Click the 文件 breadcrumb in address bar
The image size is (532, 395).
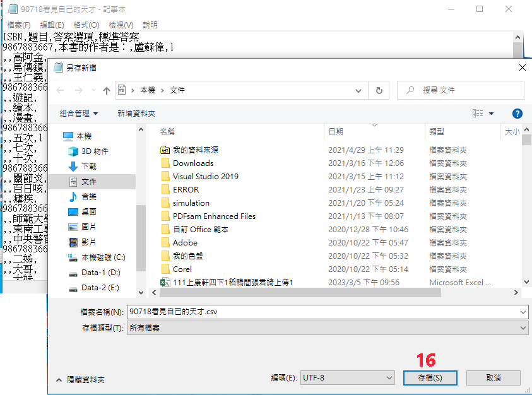[x=177, y=90]
